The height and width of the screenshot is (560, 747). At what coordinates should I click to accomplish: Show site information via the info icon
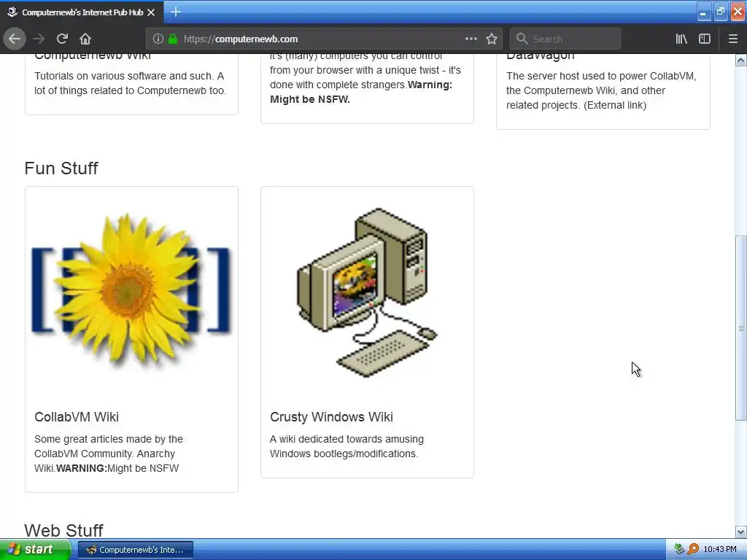pos(158,39)
